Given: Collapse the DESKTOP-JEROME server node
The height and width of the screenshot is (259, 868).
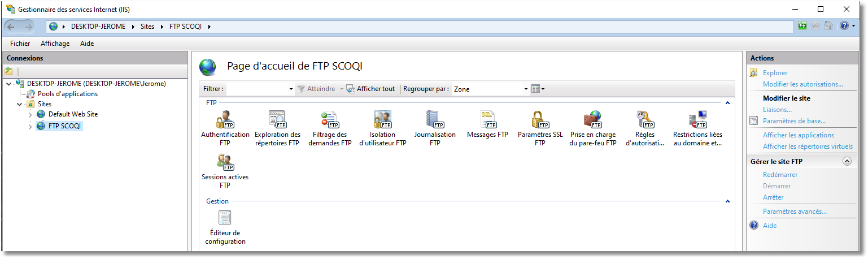Looking at the screenshot, I should pos(9,84).
